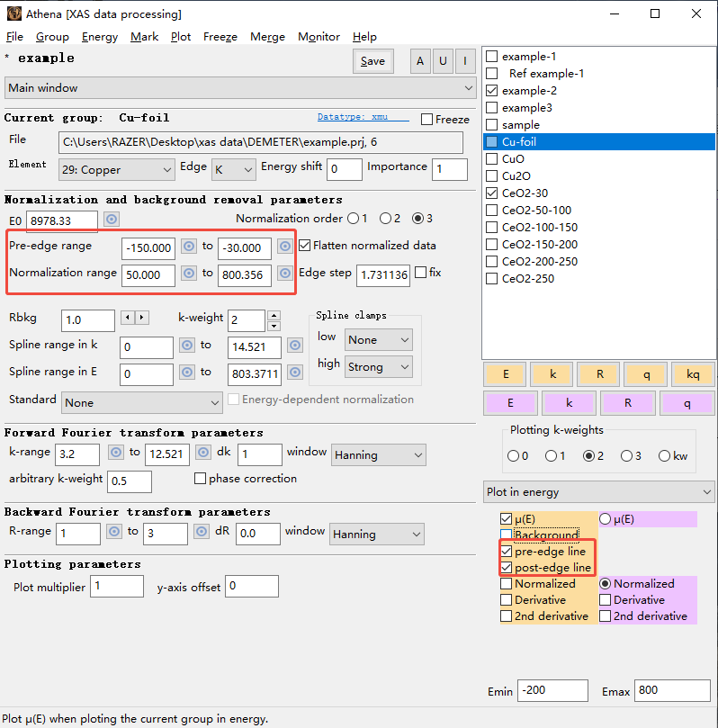Click pluck icon beside k-range start value
The height and width of the screenshot is (728, 718).
114,453
